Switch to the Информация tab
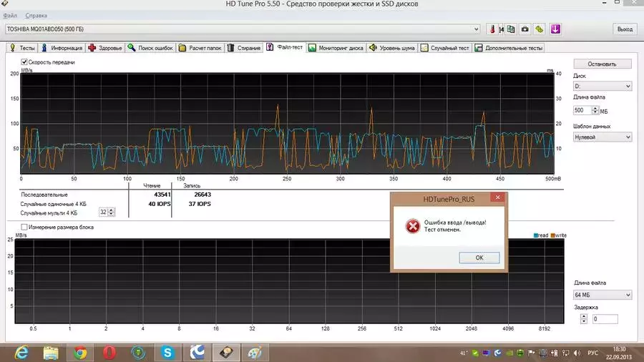This screenshot has width=644, height=362. (x=62, y=48)
